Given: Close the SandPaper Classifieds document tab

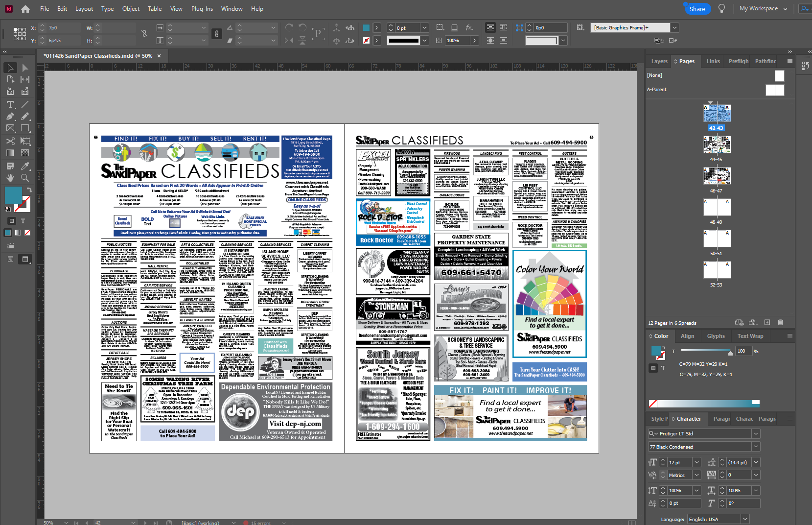Looking at the screenshot, I should pyautogui.click(x=159, y=56).
